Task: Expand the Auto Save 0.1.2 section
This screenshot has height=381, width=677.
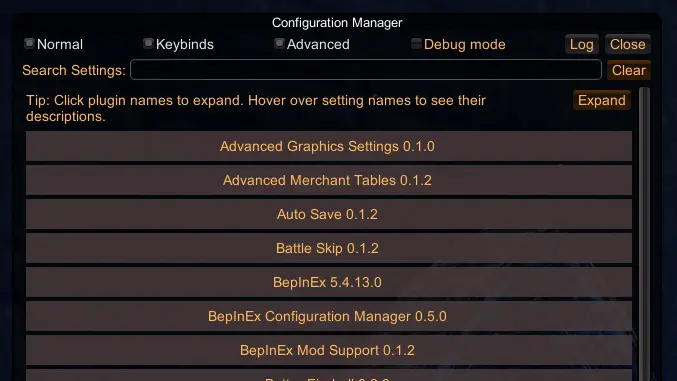Action: tap(329, 214)
